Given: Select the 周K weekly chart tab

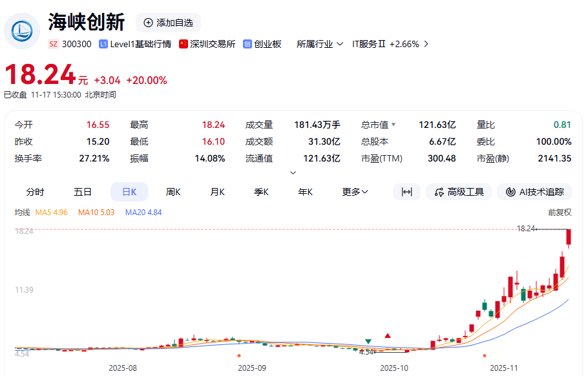Looking at the screenshot, I should click(173, 192).
